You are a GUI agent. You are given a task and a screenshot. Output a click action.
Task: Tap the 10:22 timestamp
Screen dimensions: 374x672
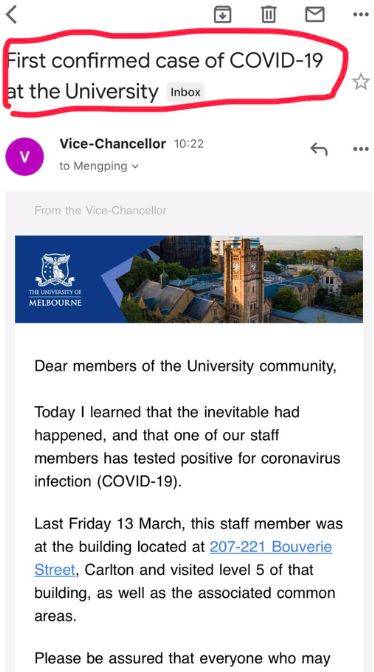tap(188, 144)
